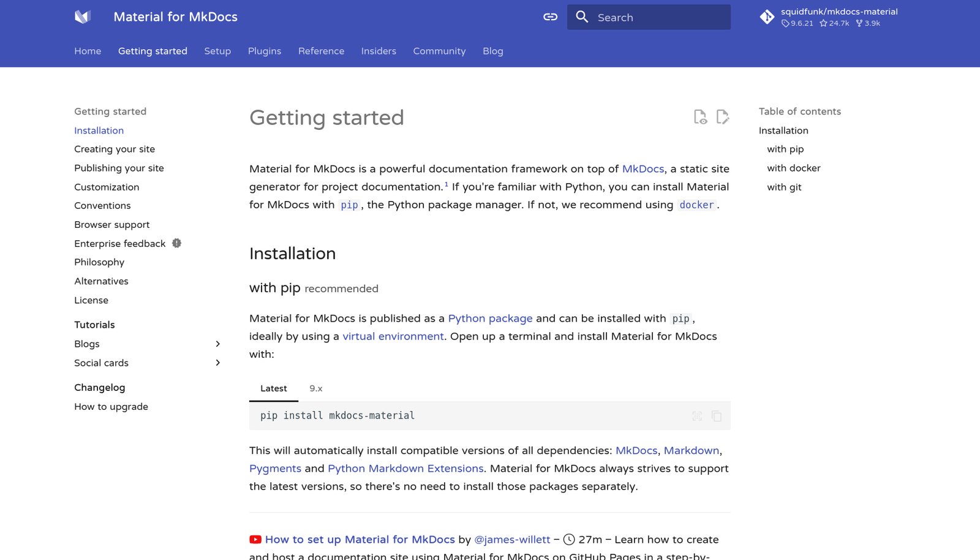Switch to the Reference navigation tab

(x=321, y=51)
